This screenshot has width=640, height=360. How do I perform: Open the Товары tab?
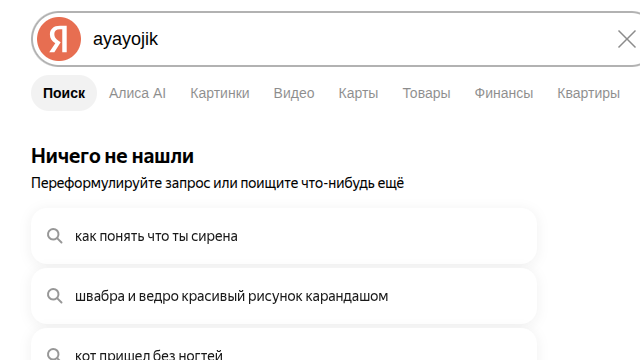coord(427,93)
